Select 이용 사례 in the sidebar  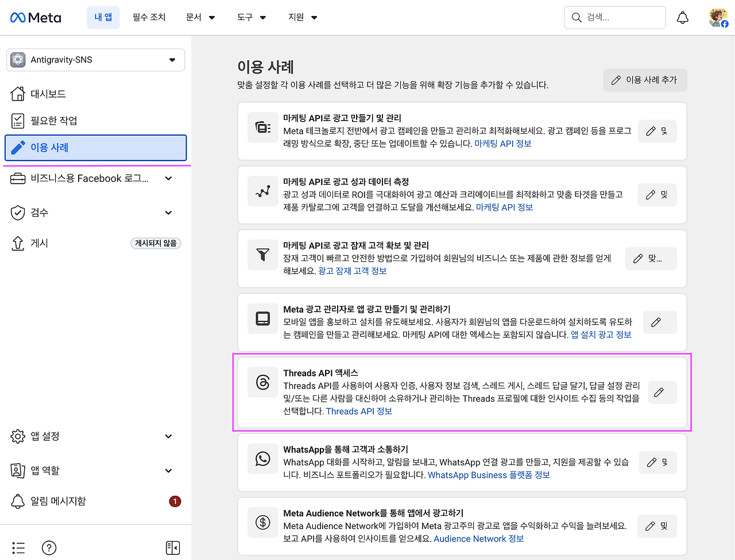(95, 147)
